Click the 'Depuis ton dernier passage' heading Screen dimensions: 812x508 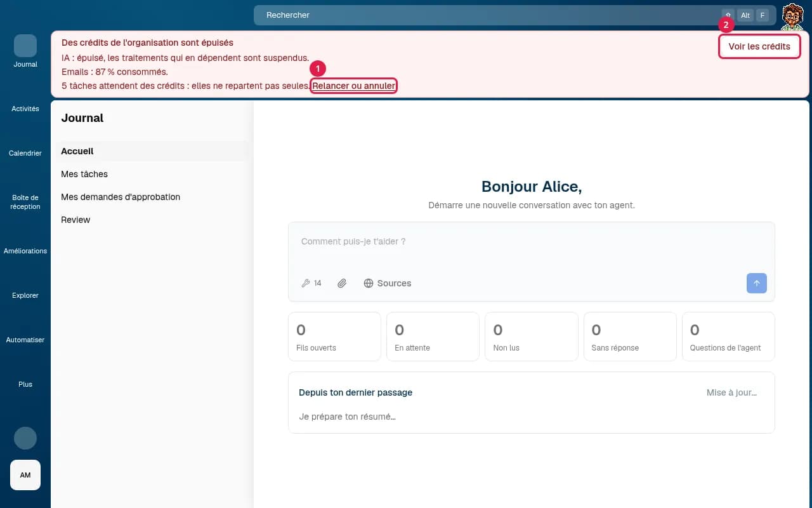[356, 392]
